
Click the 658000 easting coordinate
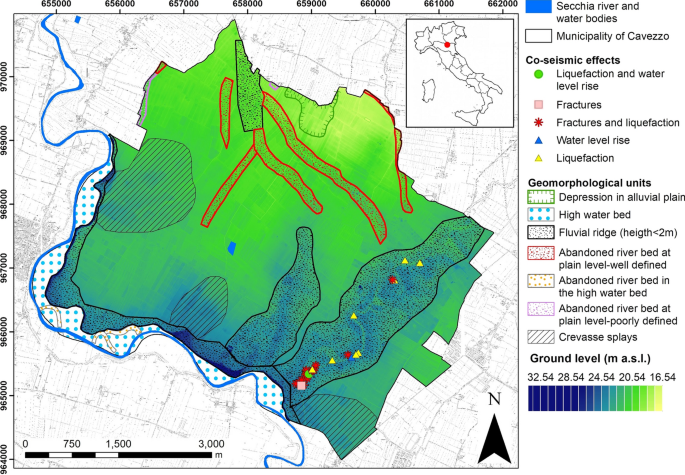tap(247, 4)
